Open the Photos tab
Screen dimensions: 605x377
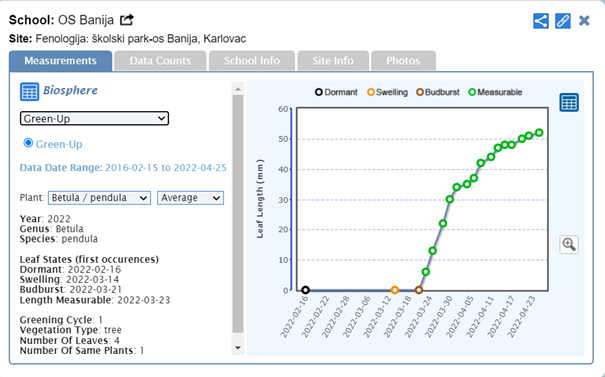click(403, 61)
